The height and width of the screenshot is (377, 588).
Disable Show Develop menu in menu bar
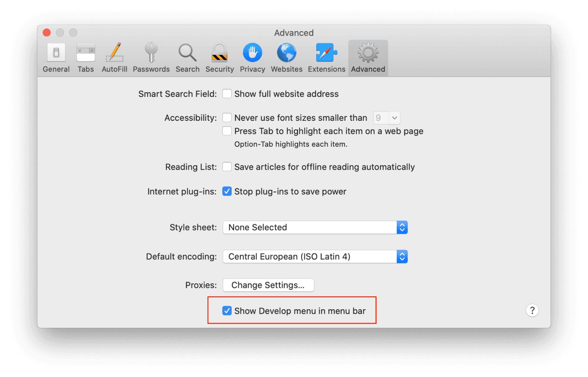click(227, 311)
